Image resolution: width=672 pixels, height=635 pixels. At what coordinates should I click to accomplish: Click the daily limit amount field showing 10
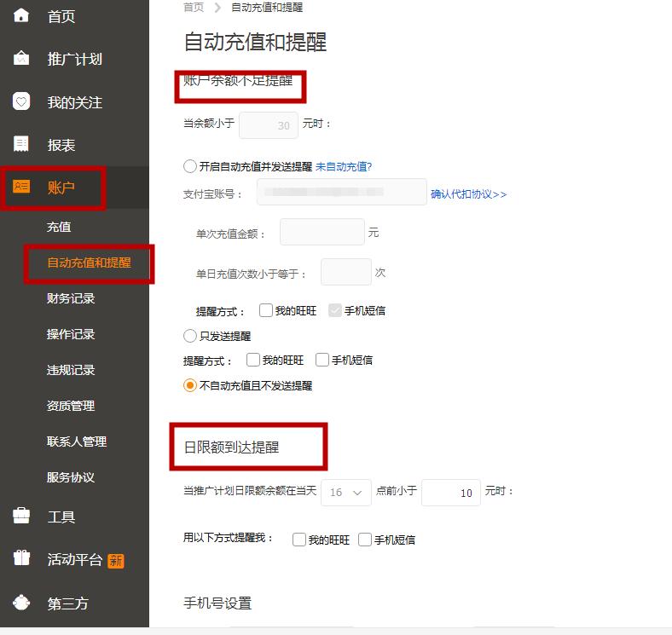pos(451,493)
